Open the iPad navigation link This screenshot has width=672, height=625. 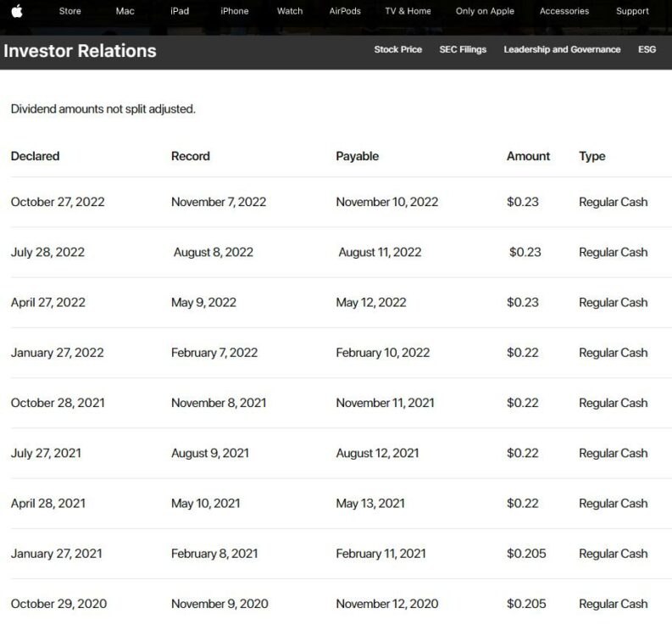click(x=179, y=11)
